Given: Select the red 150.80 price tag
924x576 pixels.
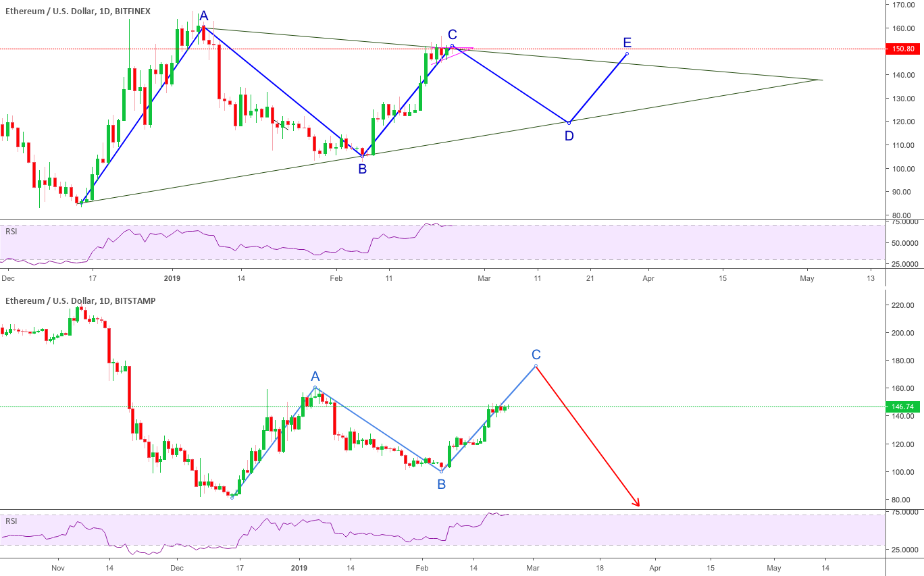Looking at the screenshot, I should click(904, 49).
